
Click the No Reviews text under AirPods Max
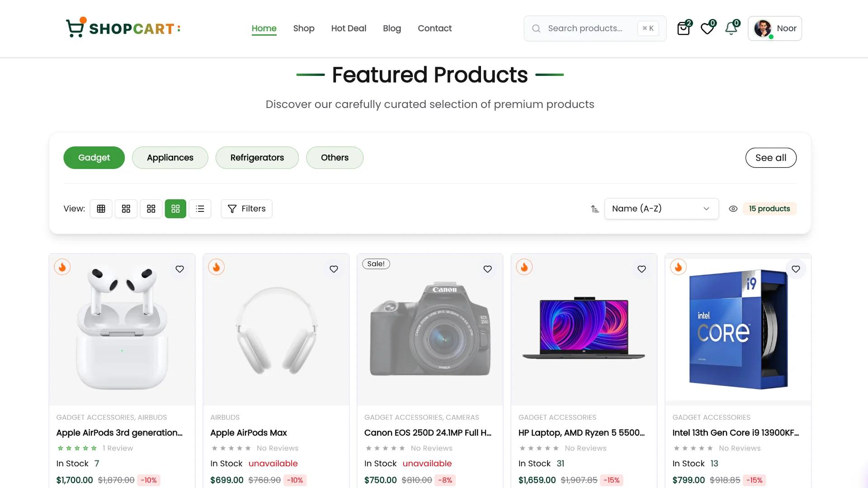click(278, 448)
